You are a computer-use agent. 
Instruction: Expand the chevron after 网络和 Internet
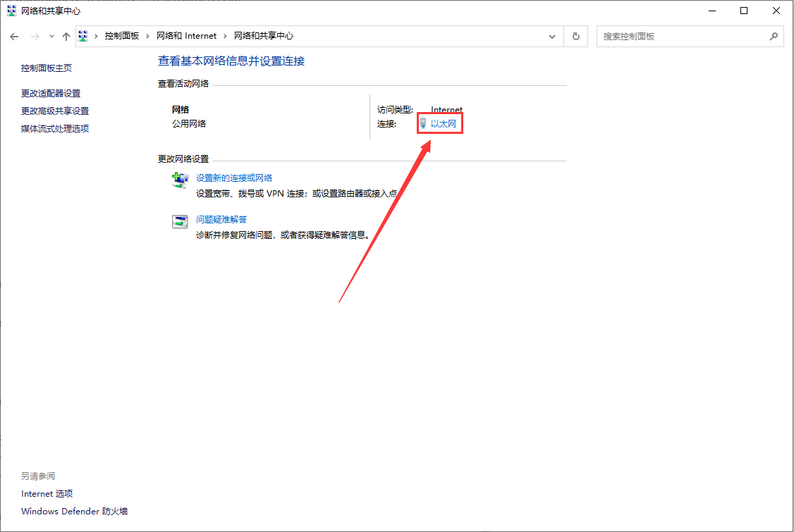(226, 36)
